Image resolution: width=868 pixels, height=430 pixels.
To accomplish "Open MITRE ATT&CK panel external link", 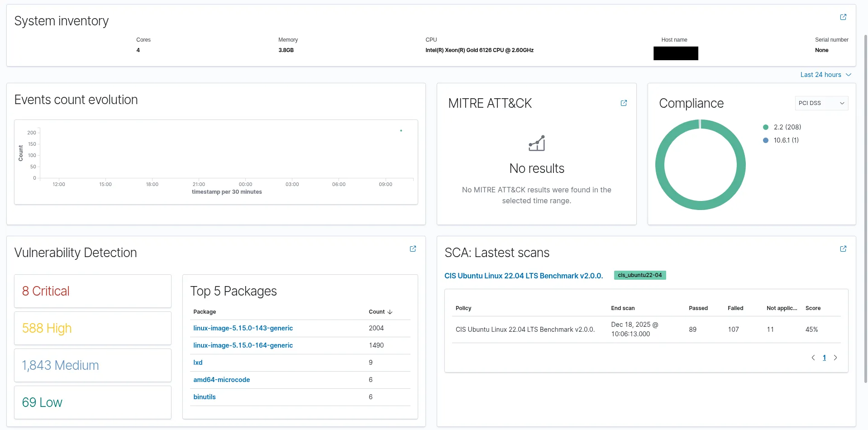I will [x=624, y=103].
